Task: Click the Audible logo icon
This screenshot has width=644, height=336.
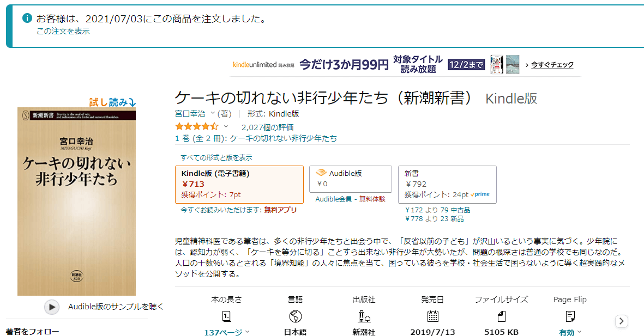Action: coord(321,173)
